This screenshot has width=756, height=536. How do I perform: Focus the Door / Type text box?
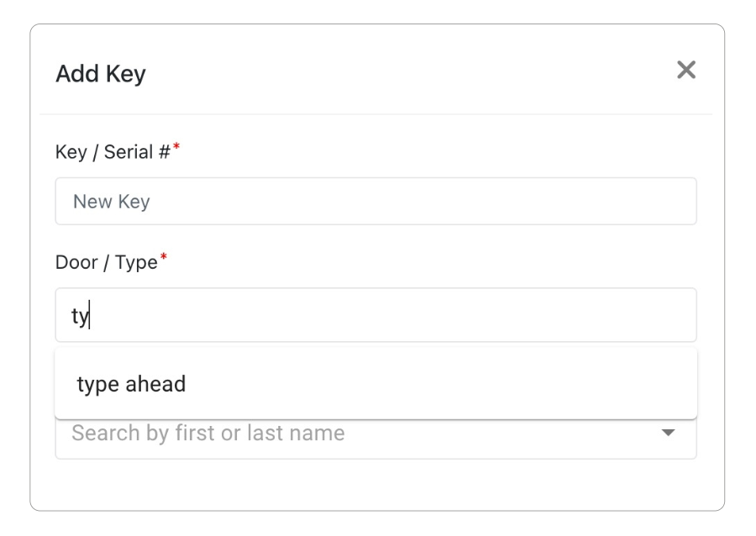click(374, 313)
